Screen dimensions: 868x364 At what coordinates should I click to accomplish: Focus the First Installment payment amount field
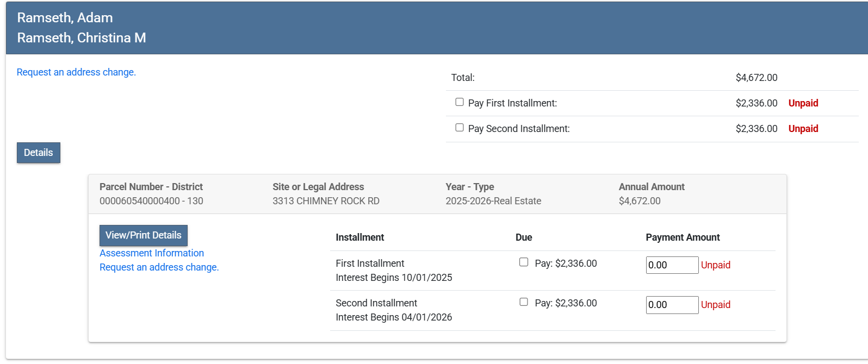click(672, 265)
